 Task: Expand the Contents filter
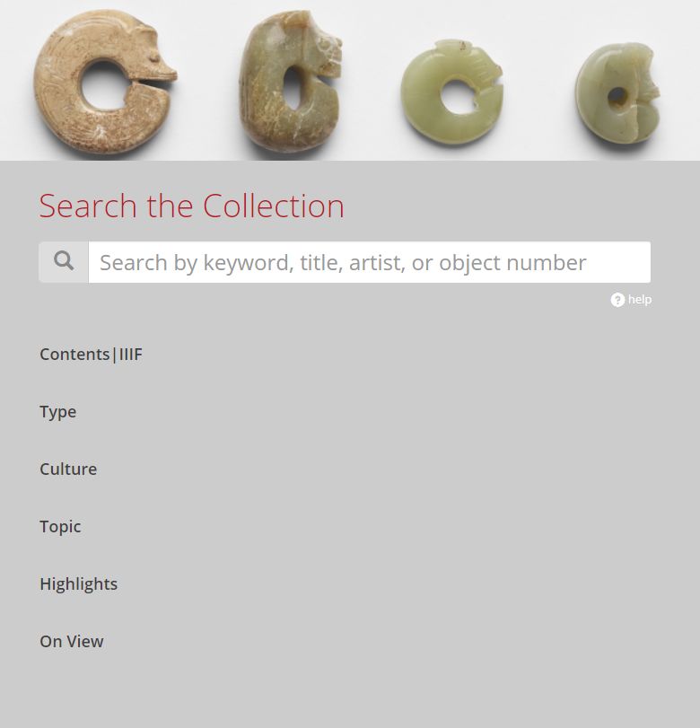coord(74,355)
